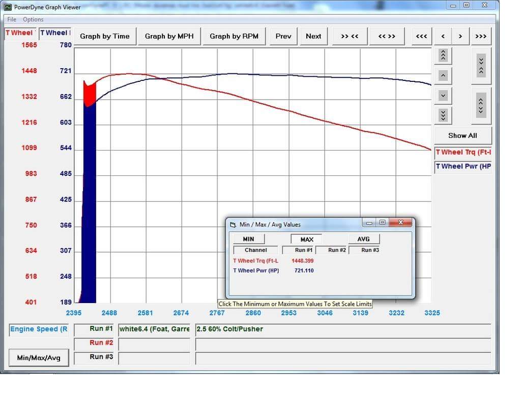Click the Show All button
The height and width of the screenshot is (420, 521).
(x=462, y=136)
